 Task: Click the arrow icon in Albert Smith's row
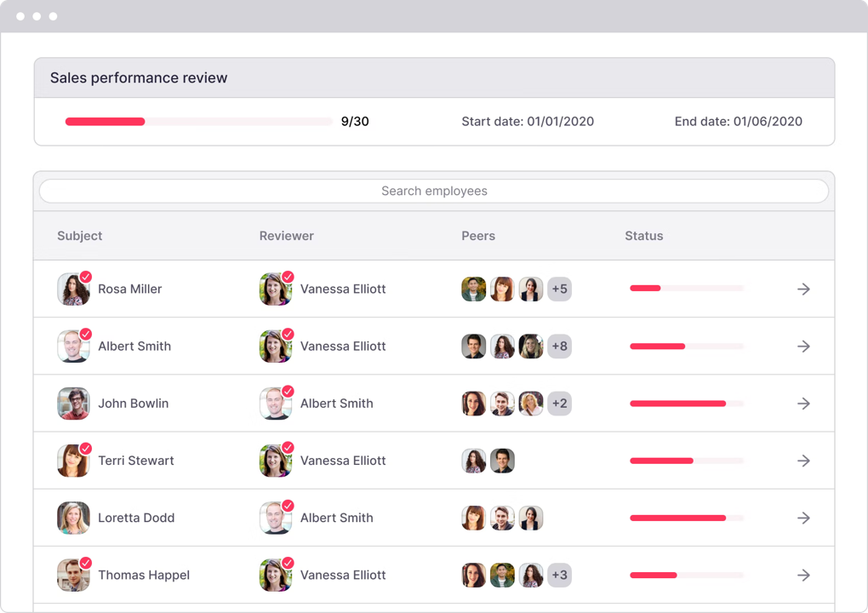coord(802,347)
